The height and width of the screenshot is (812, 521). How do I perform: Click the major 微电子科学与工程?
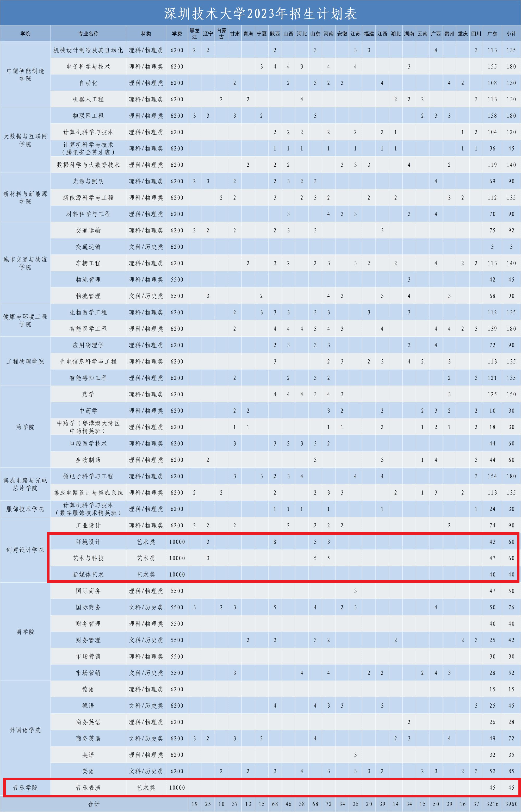88,476
